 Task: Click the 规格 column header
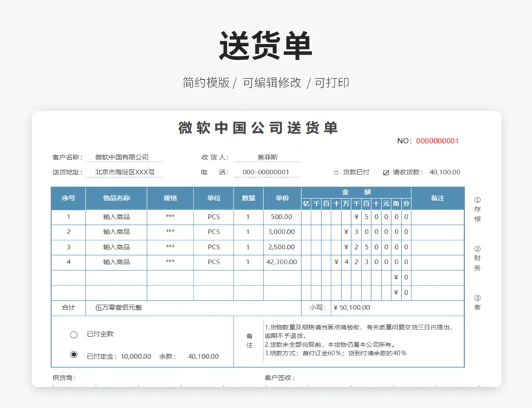[170, 198]
